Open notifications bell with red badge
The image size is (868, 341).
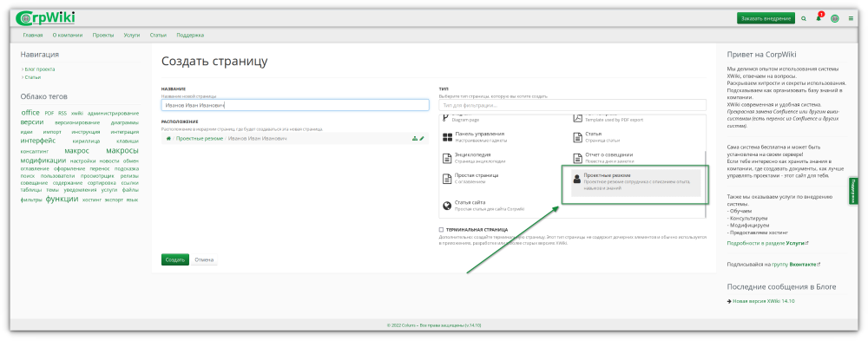pyautogui.click(x=819, y=17)
